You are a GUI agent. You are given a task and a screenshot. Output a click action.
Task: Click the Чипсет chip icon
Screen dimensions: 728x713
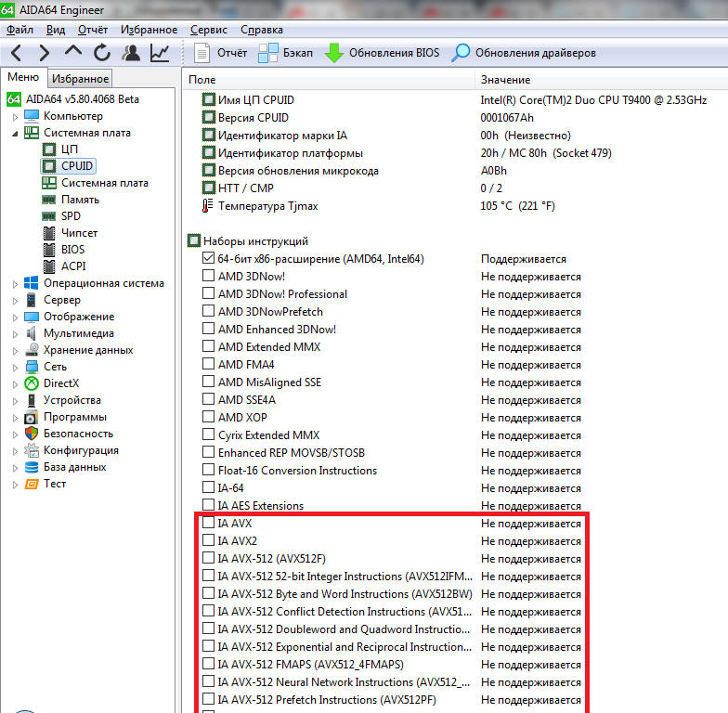pos(48,233)
